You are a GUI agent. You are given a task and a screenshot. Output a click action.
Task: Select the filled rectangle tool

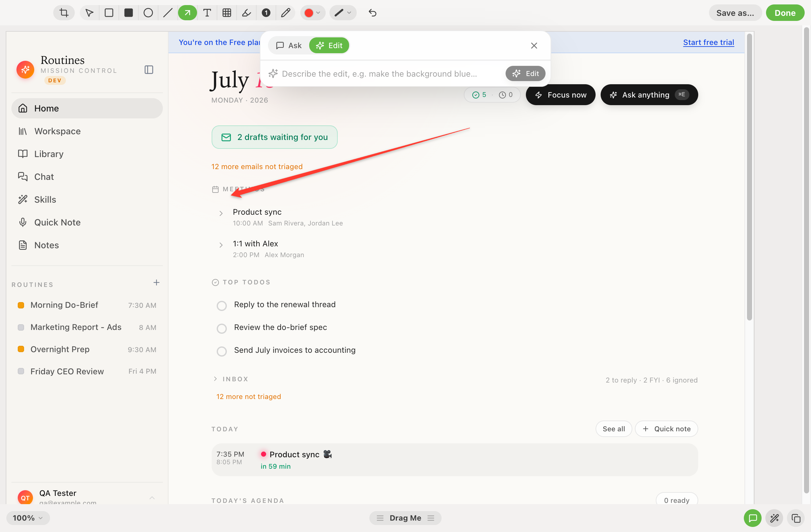coord(129,13)
